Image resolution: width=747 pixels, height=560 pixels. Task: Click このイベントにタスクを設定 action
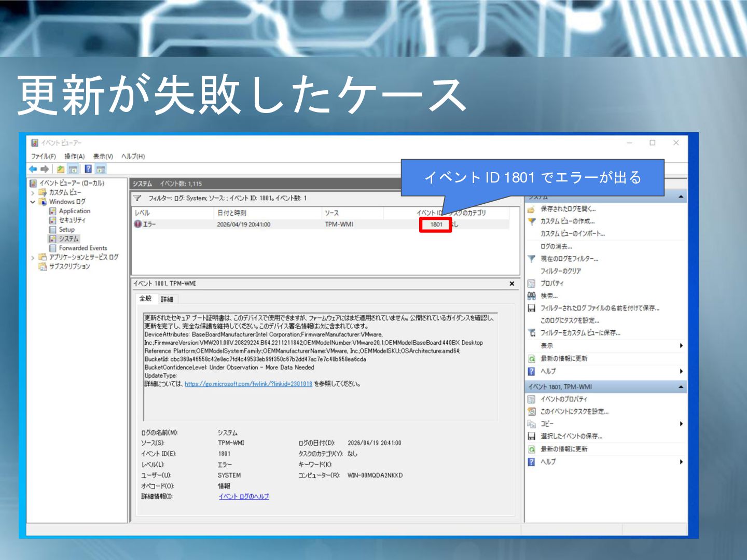[x=574, y=412]
